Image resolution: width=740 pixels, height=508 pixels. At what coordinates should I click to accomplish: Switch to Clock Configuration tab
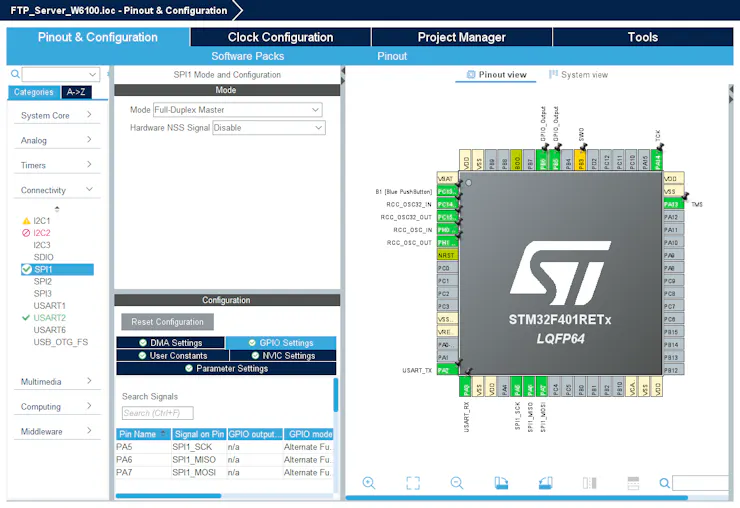(280, 37)
